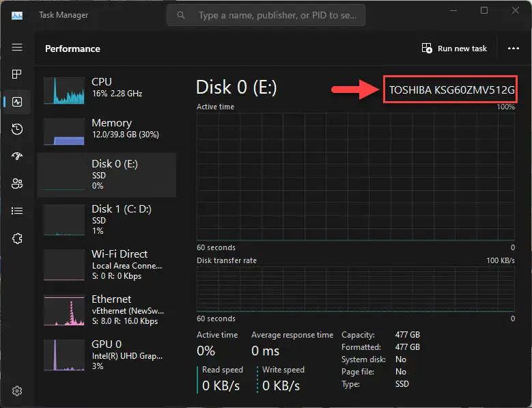Image resolution: width=532 pixels, height=408 pixels.
Task: Select Disk 0 (E:) resource item
Action: coord(107,175)
